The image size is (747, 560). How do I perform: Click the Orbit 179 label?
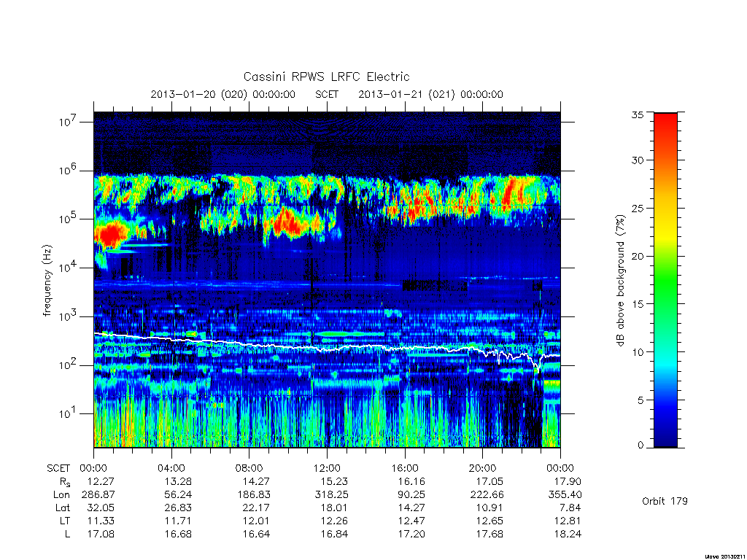coord(665,501)
